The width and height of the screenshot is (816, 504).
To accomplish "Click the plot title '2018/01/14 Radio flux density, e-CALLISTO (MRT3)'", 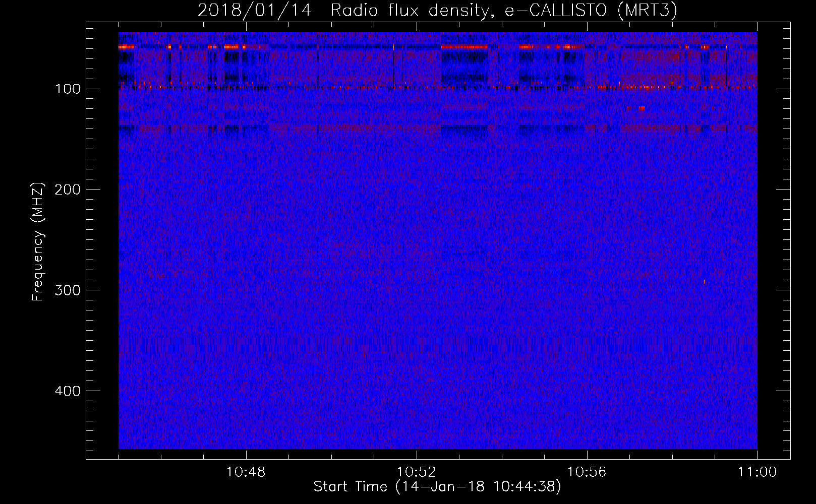I will click(x=437, y=10).
